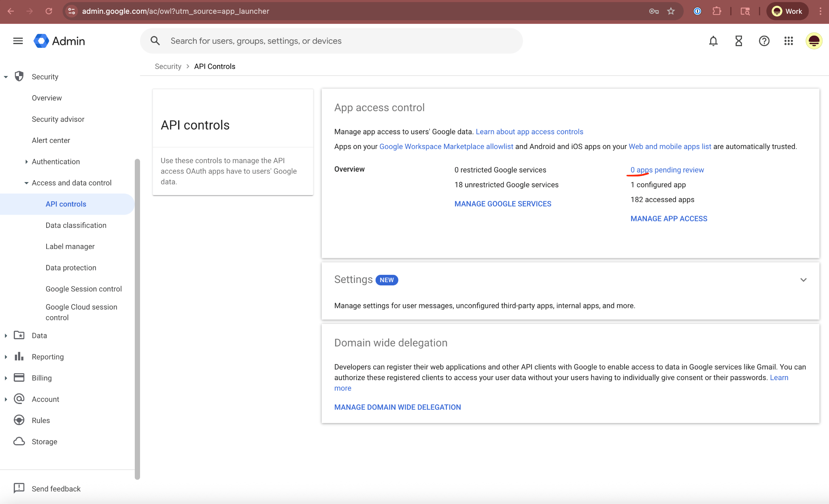Open the browser extensions puzzle icon

[x=717, y=11]
